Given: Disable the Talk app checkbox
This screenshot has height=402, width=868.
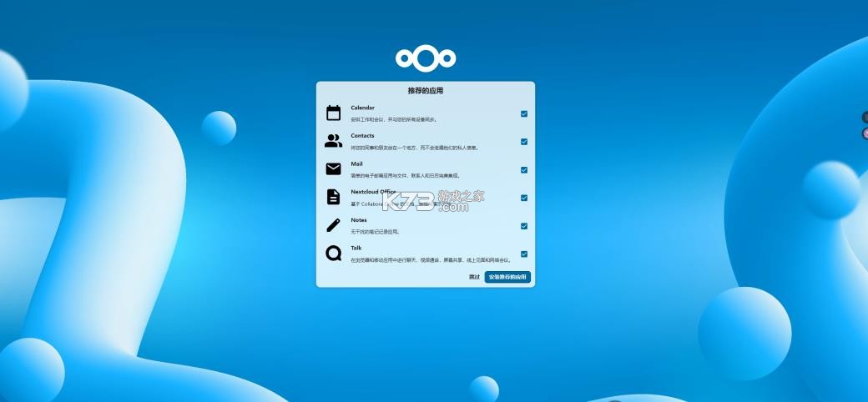Looking at the screenshot, I should [523, 254].
